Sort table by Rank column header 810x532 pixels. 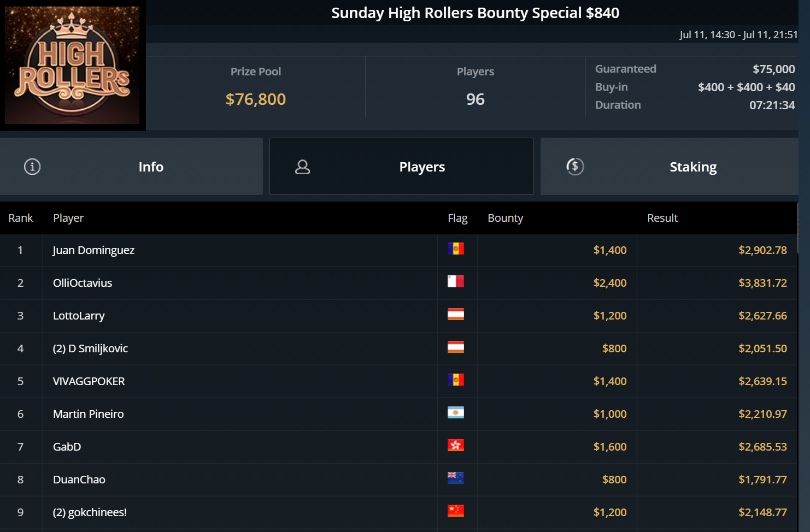[21, 218]
